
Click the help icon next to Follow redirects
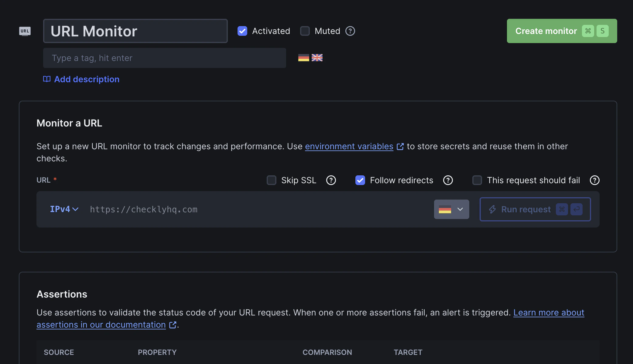tap(448, 180)
